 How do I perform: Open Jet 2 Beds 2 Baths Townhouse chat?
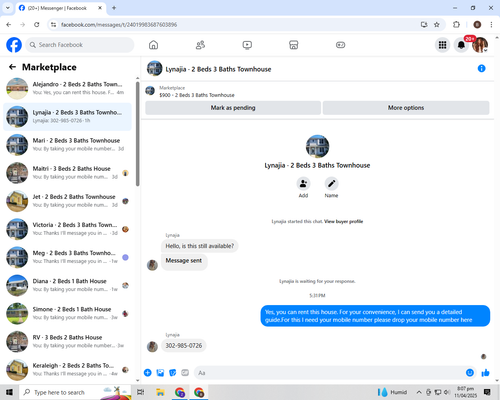(x=68, y=201)
